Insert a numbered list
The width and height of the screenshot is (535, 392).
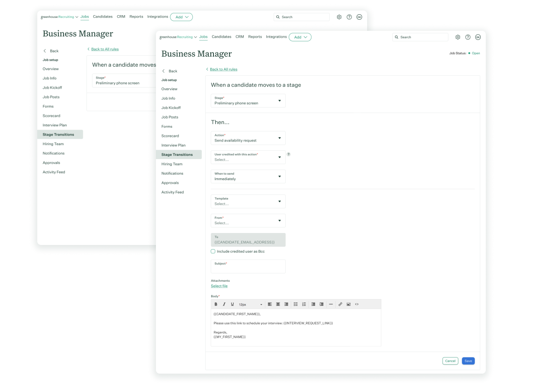pos(304,304)
